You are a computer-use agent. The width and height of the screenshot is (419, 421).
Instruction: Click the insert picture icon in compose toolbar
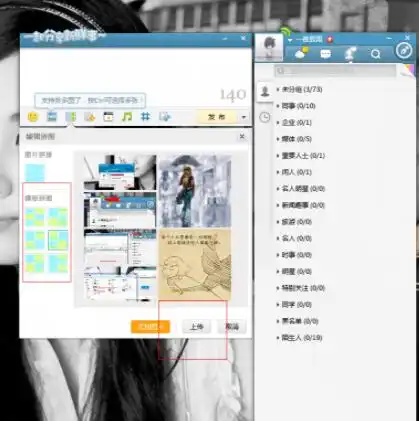[x=52, y=117]
